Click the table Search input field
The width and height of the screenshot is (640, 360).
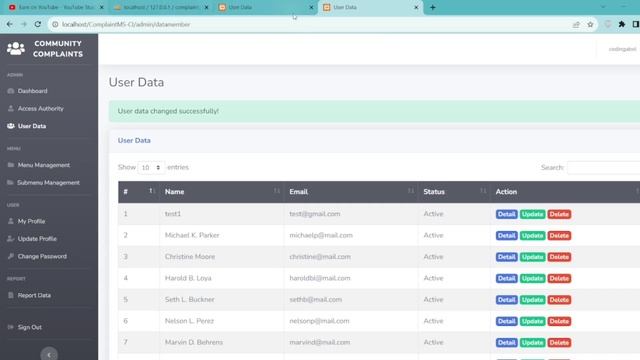click(603, 168)
